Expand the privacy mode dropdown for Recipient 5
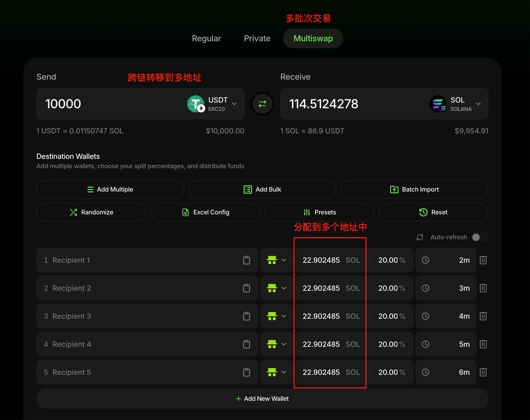The width and height of the screenshot is (530, 420). point(277,372)
